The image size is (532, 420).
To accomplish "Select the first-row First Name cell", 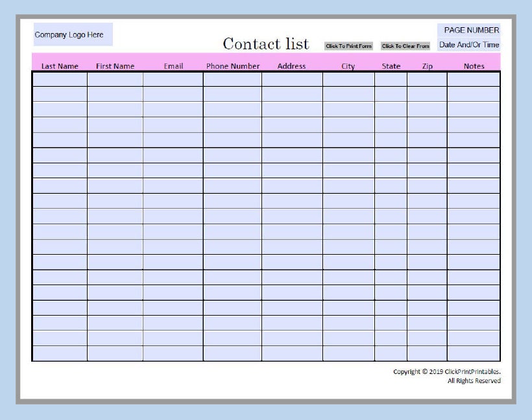I will 115,79.
